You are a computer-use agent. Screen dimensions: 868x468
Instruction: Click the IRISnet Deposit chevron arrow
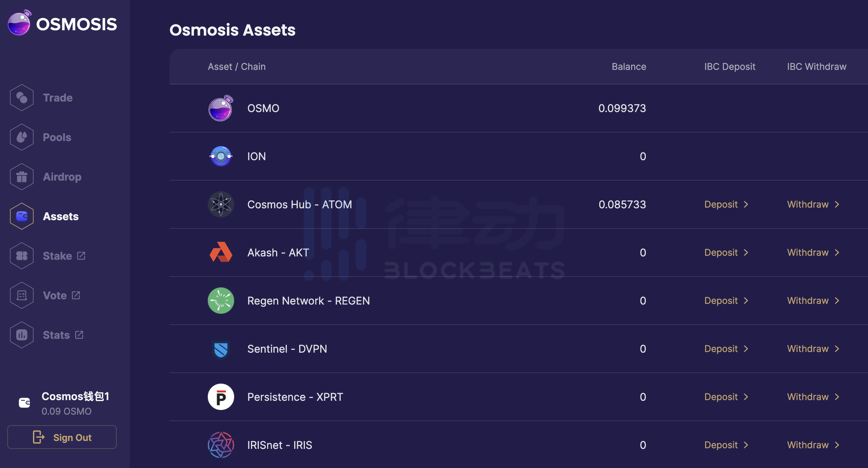pos(746,445)
